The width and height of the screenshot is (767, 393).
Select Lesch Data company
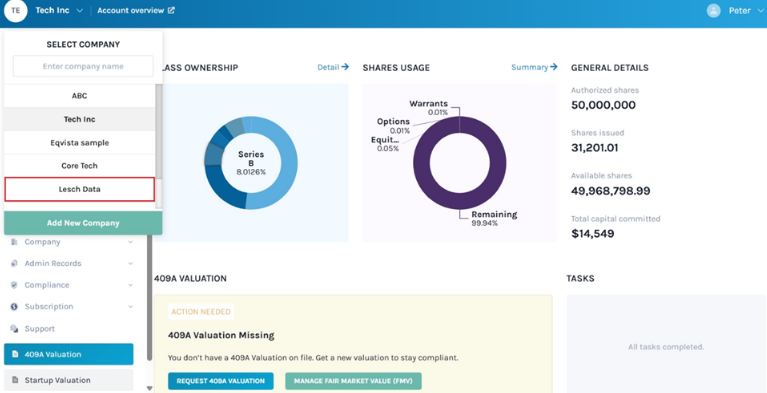tap(79, 189)
